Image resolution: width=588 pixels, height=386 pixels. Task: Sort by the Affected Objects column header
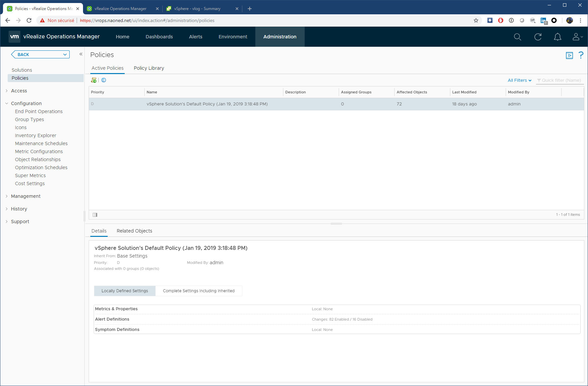tap(422, 92)
